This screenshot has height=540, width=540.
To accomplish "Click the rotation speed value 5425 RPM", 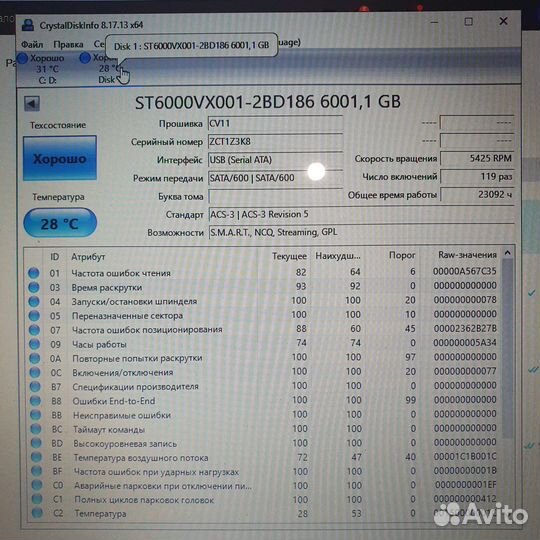I will (477, 158).
